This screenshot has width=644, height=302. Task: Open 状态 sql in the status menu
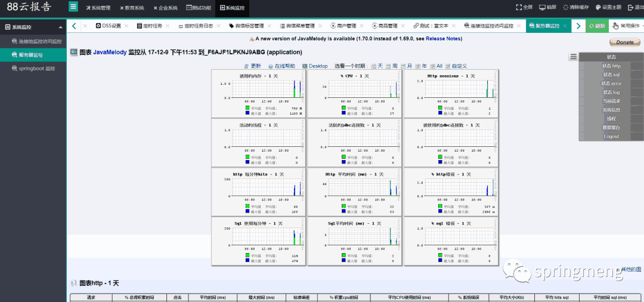coord(612,75)
